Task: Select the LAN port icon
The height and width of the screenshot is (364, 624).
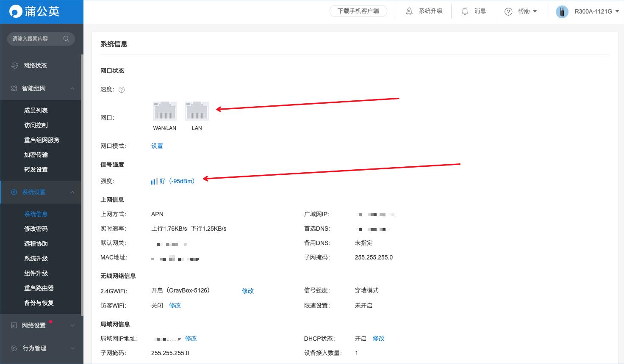Action: pyautogui.click(x=197, y=110)
